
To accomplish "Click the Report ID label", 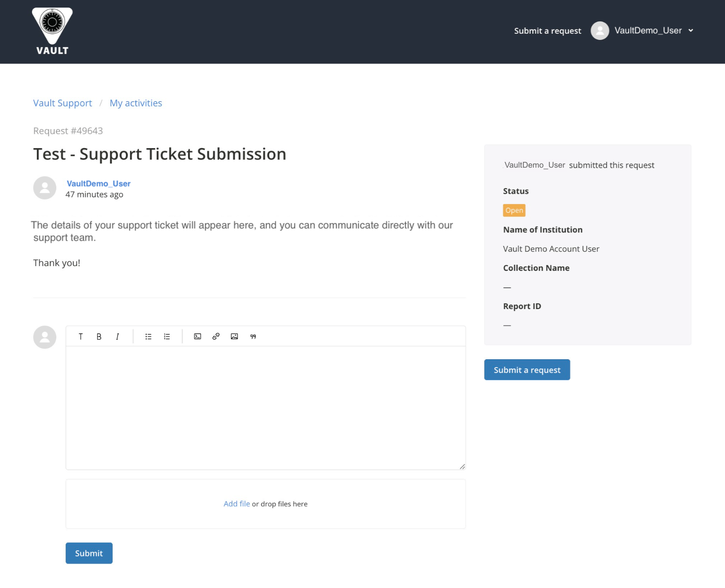I will pyautogui.click(x=522, y=306).
